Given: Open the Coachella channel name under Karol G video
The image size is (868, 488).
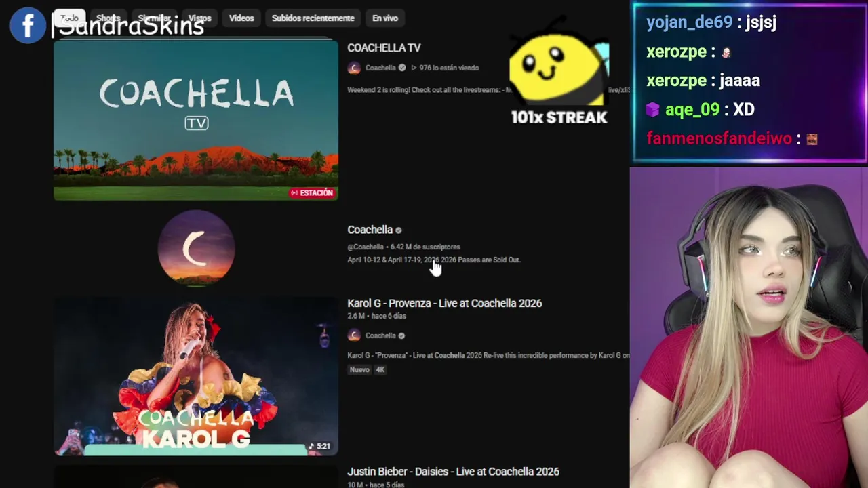Looking at the screenshot, I should tap(380, 335).
